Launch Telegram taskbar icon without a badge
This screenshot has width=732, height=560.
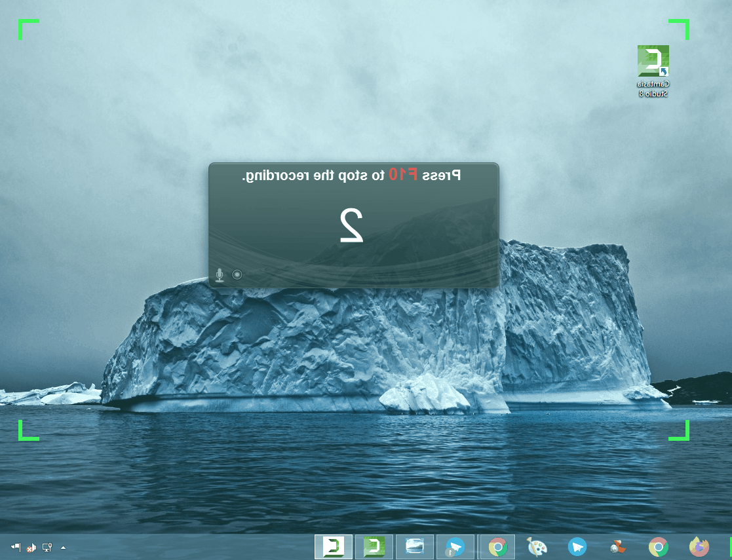click(577, 546)
